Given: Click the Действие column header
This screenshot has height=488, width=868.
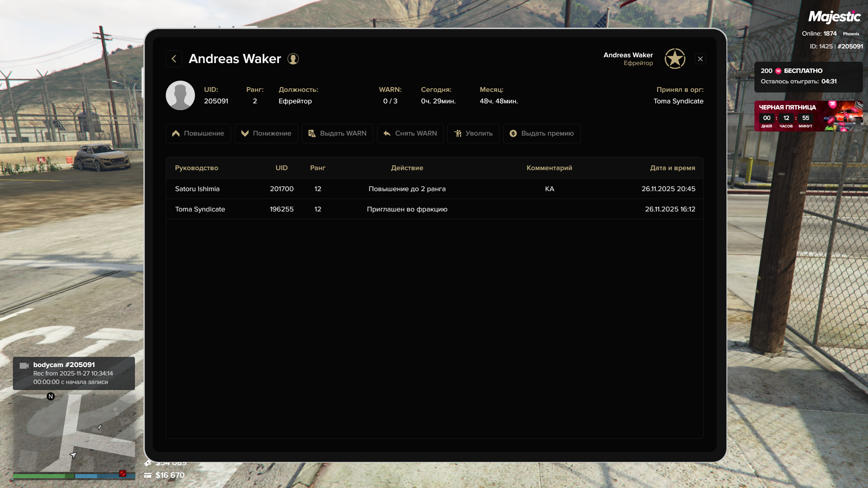Looking at the screenshot, I should 407,168.
